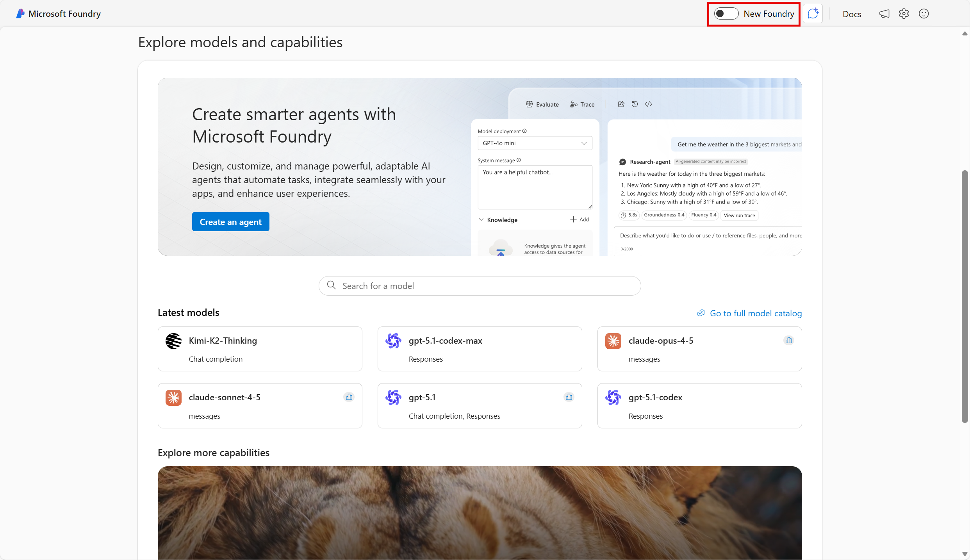Click the Search for a model field
The image size is (970, 560).
pyautogui.click(x=479, y=285)
